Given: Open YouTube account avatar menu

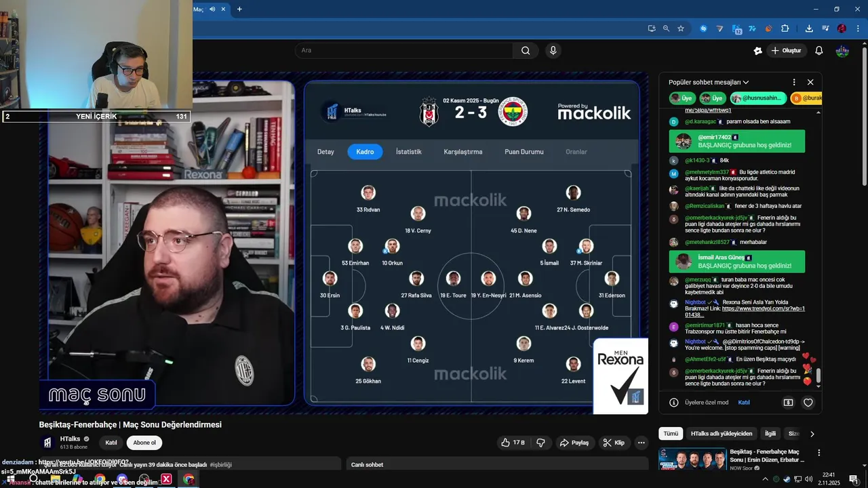Looking at the screenshot, I should pyautogui.click(x=842, y=51).
